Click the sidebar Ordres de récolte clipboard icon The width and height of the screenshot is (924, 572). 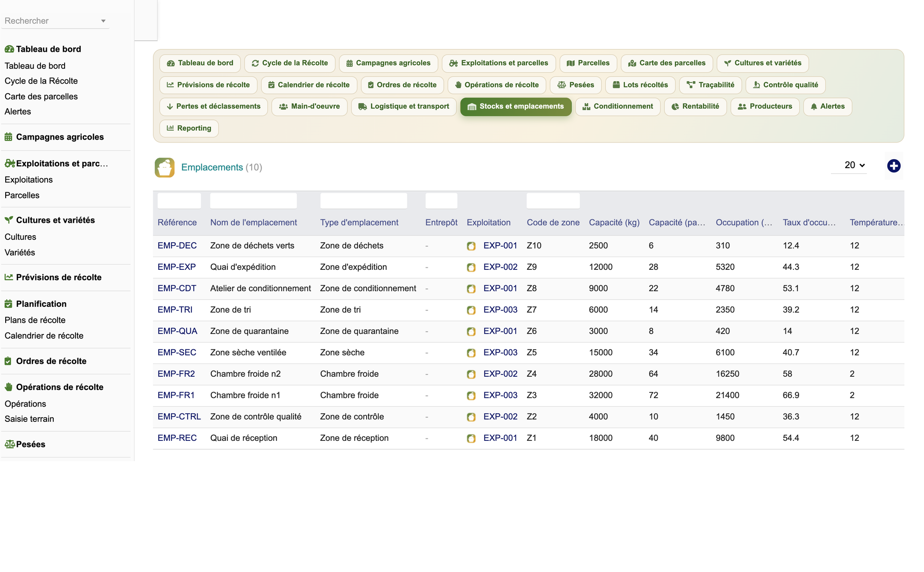pyautogui.click(x=8, y=361)
